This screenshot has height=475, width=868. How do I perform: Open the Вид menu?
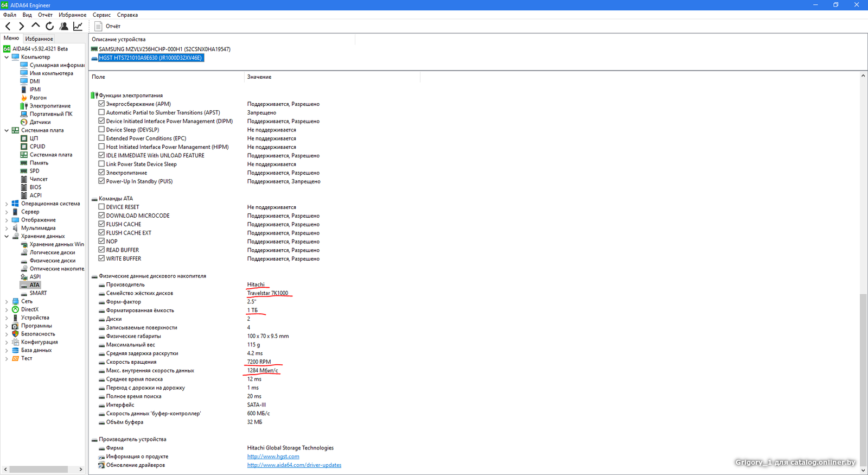27,15
